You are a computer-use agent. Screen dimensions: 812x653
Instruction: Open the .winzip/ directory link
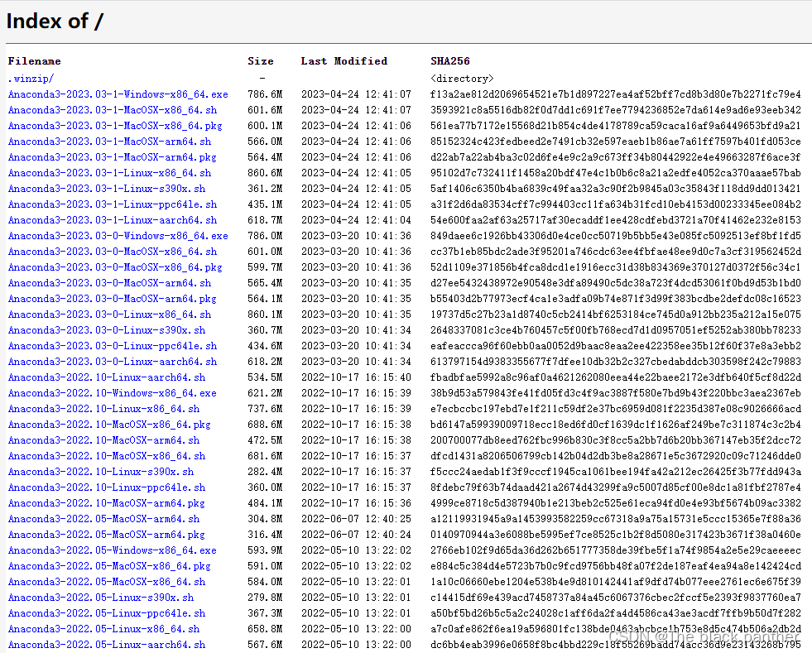pyautogui.click(x=31, y=79)
